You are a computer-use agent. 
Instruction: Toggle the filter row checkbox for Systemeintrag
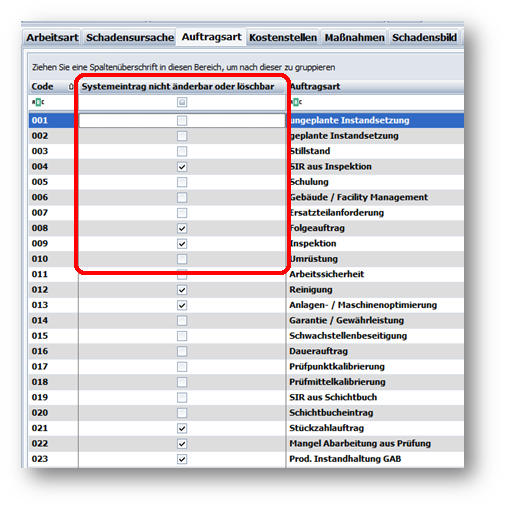[182, 102]
